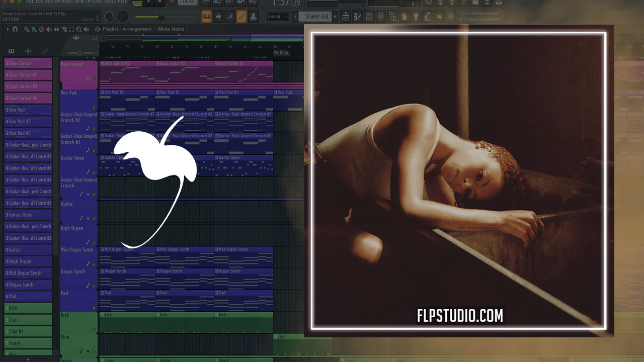This screenshot has width=644, height=362.
Task: Select Vox Pad #3 in the picker list
Action: [28, 133]
